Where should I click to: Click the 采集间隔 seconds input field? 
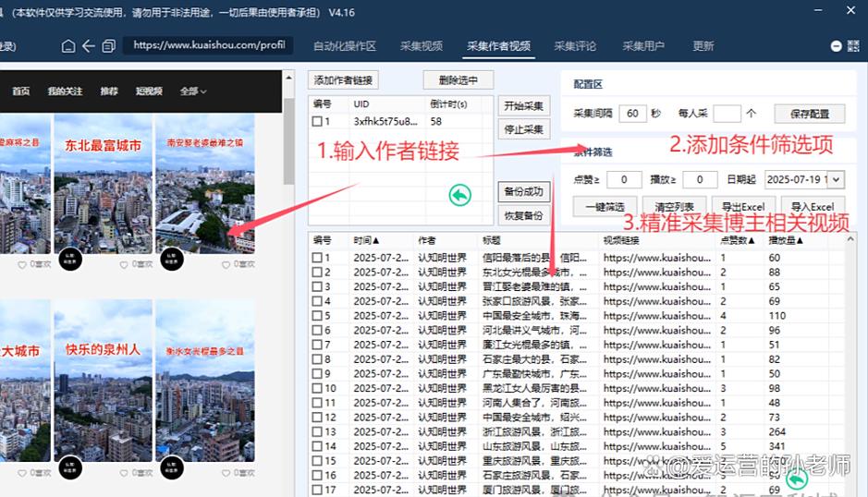pyautogui.click(x=632, y=114)
